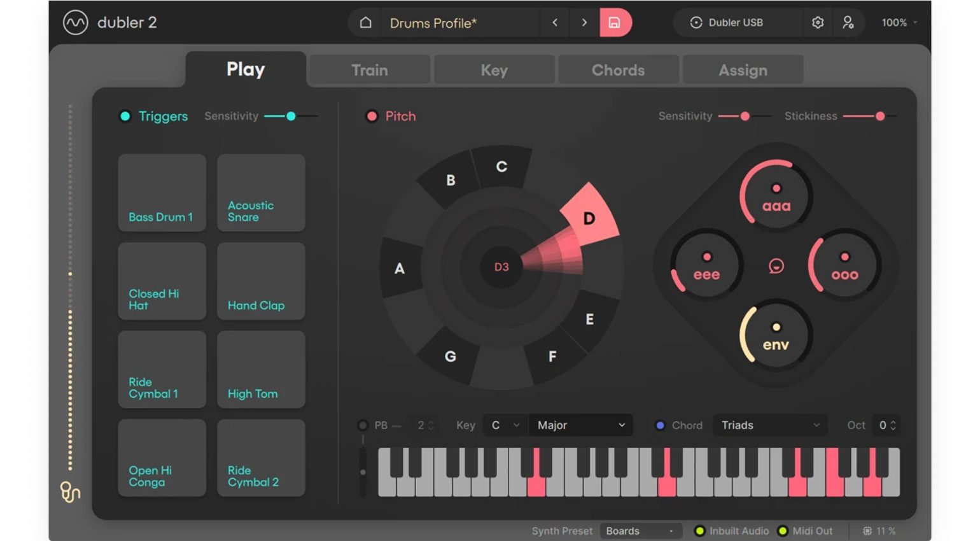Screen dimensions: 980x541
Task: Open the Boards synth preset dropdown
Action: click(641, 531)
